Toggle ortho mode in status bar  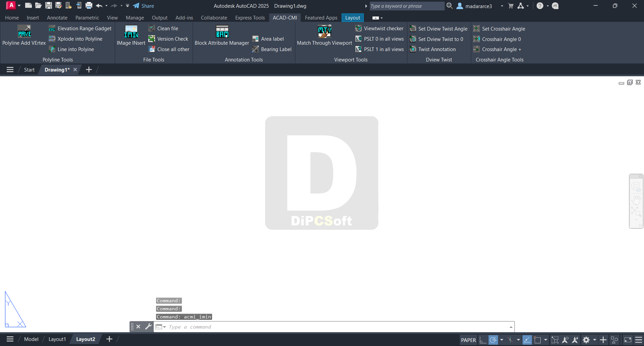(483, 340)
